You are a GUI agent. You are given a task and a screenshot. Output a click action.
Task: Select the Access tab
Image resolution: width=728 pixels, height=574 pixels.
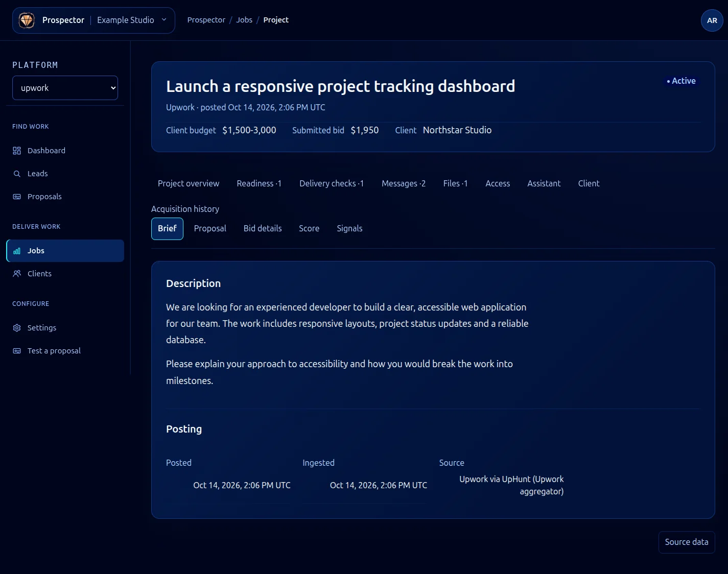point(498,183)
